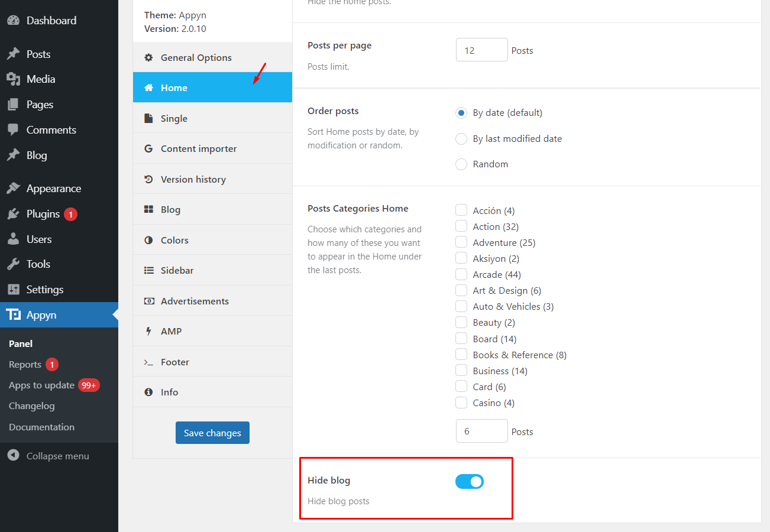Open the Advertisements tab
Viewport: 770px width, 532px height.
point(212,301)
